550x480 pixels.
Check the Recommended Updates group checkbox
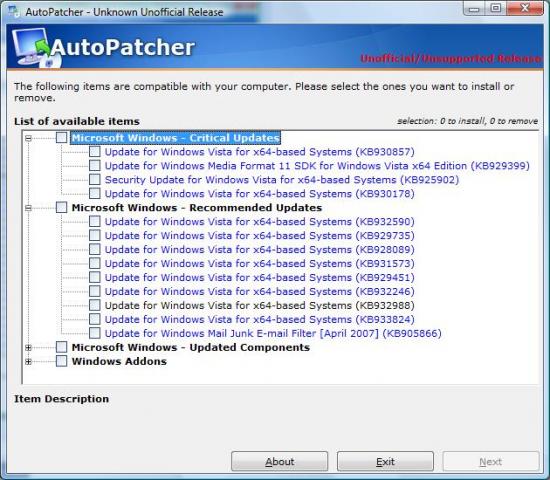click(61, 207)
